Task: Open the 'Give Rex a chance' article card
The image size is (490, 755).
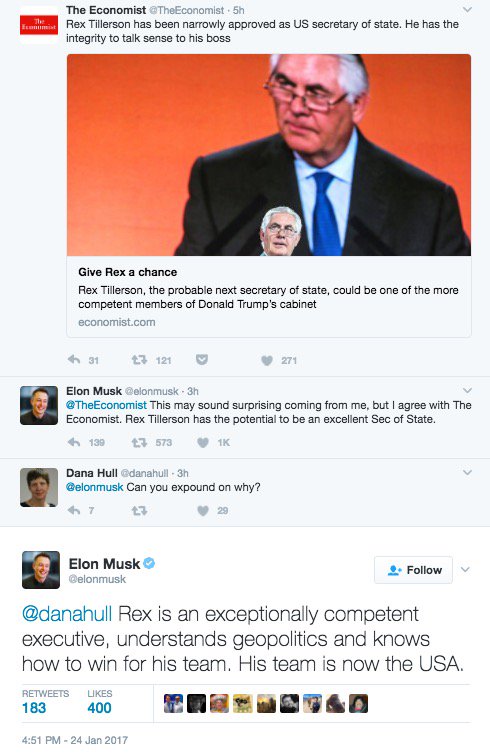Action: click(x=269, y=195)
